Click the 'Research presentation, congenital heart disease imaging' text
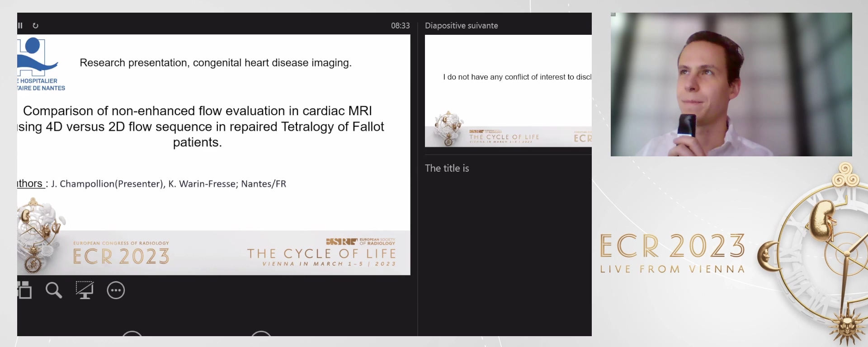868x347 pixels. [x=216, y=63]
